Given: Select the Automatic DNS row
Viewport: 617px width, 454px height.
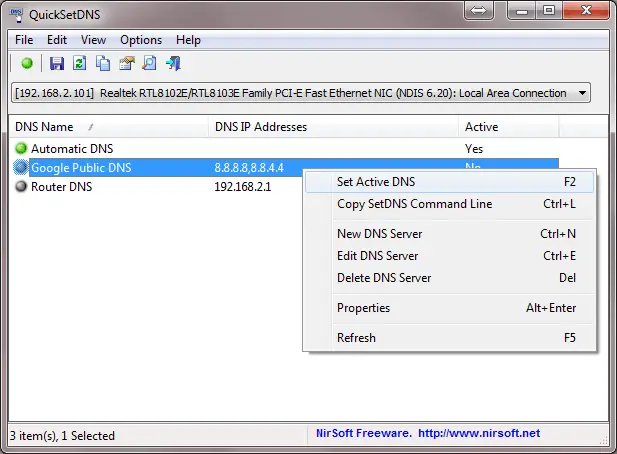Looking at the screenshot, I should (283, 148).
